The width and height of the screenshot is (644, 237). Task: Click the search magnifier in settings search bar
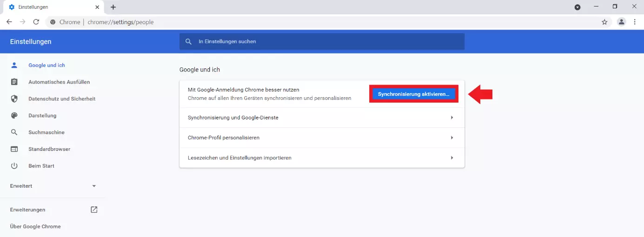coord(188,41)
